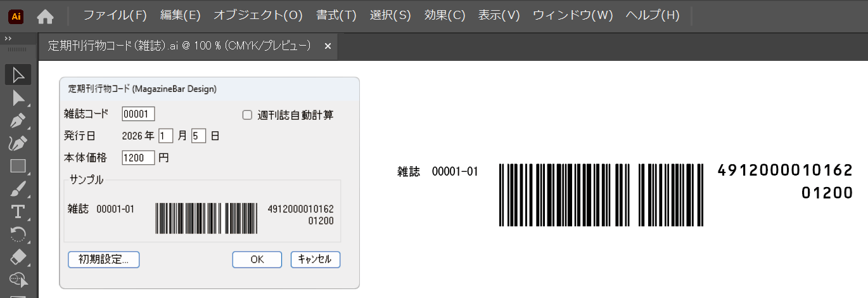This screenshot has width=868, height=298.
Task: Close the 定期刊行物コード(雑誌).ai document tab
Action: (x=328, y=46)
